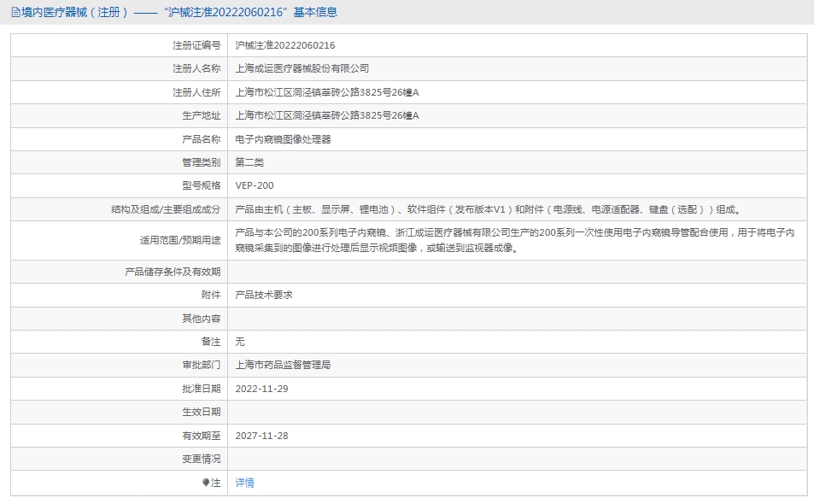Click the label 注册人住所
This screenshot has height=504, width=814.
point(196,92)
